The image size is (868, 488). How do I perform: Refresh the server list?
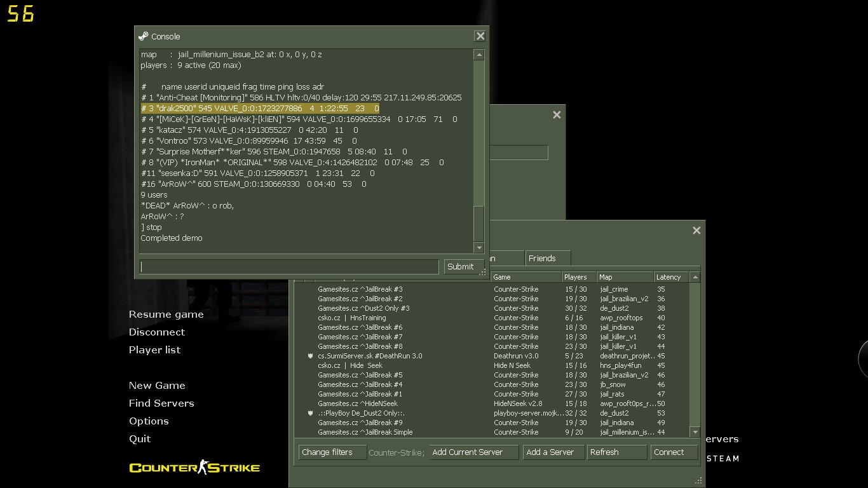click(616, 452)
